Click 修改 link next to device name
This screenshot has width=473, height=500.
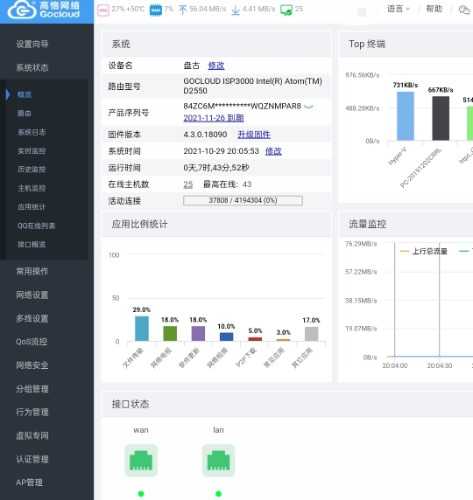216,65
